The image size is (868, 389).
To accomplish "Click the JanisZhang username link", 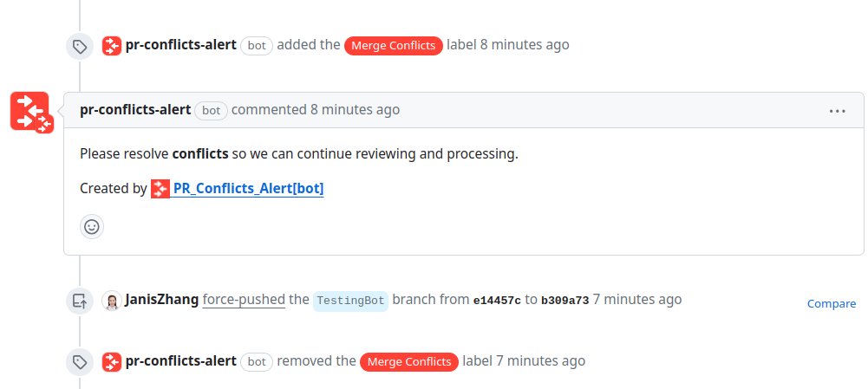I will 161,300.
